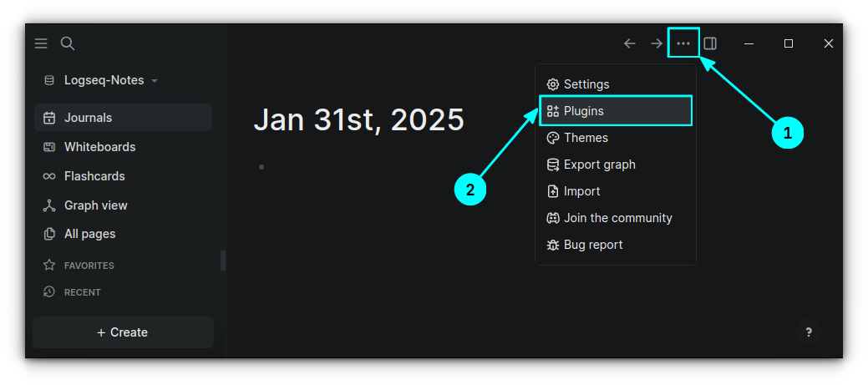Expand the Recent section
The width and height of the screenshot is (868, 385).
click(x=82, y=292)
